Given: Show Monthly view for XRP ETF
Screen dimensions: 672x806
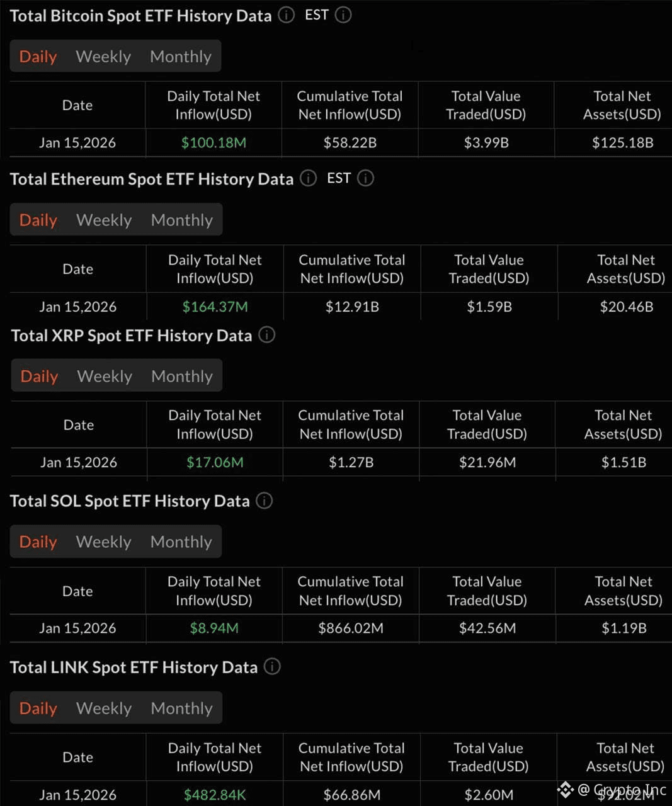Looking at the screenshot, I should pyautogui.click(x=182, y=377).
